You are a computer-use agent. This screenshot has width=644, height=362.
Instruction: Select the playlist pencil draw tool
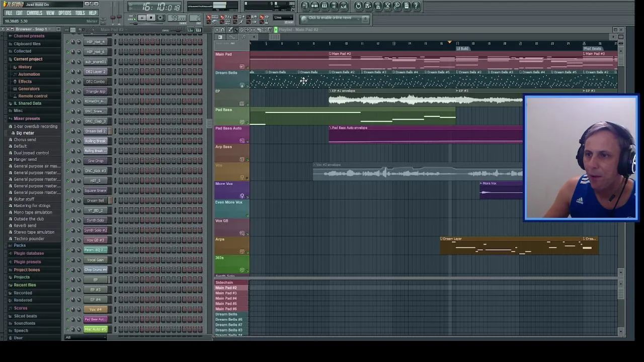[230, 30]
